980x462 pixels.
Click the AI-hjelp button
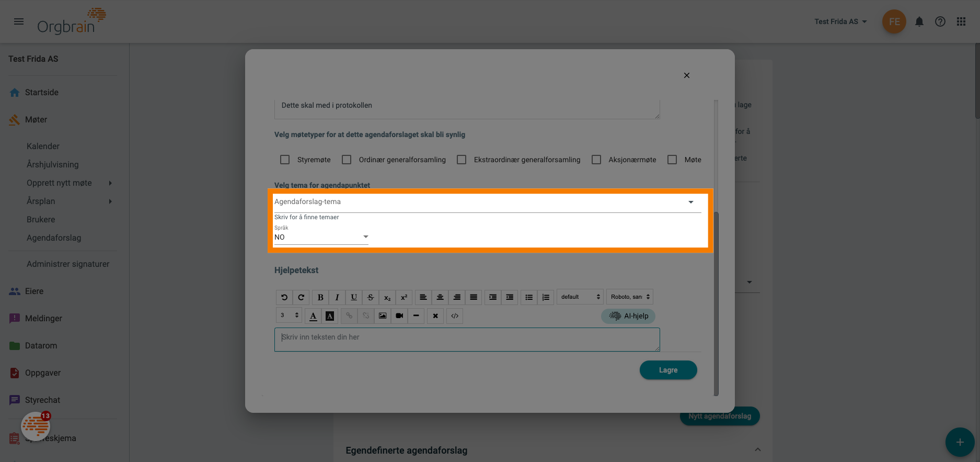click(628, 316)
